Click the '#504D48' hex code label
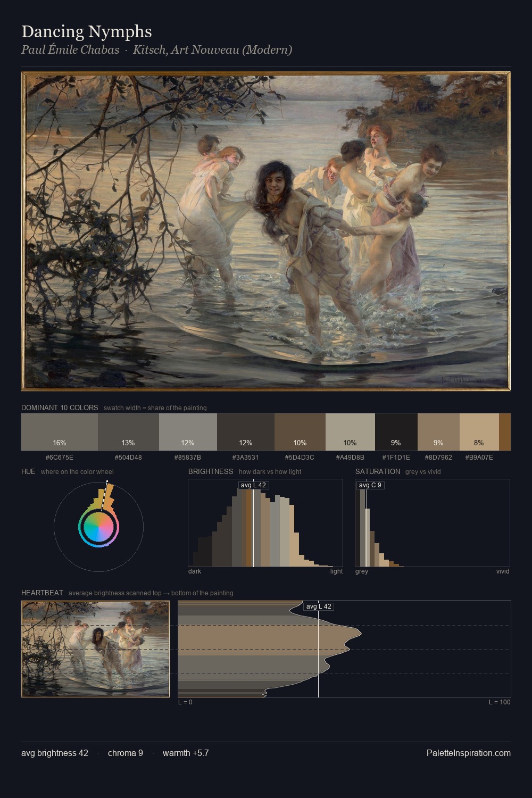The height and width of the screenshot is (798, 532). coord(128,458)
